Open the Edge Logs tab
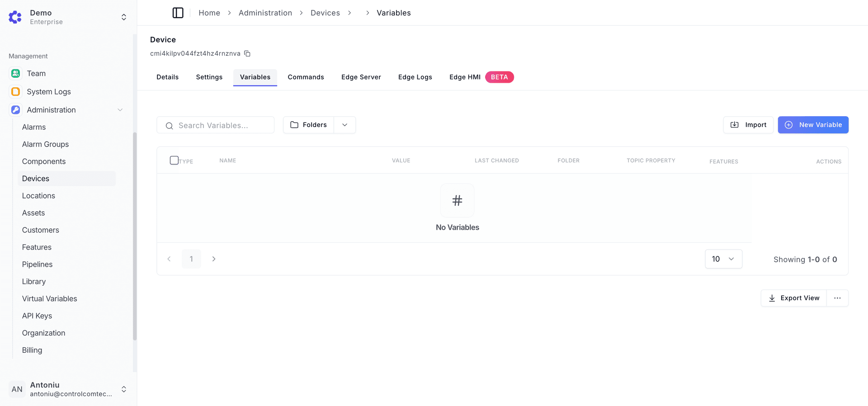This screenshot has height=406, width=868. (x=415, y=77)
